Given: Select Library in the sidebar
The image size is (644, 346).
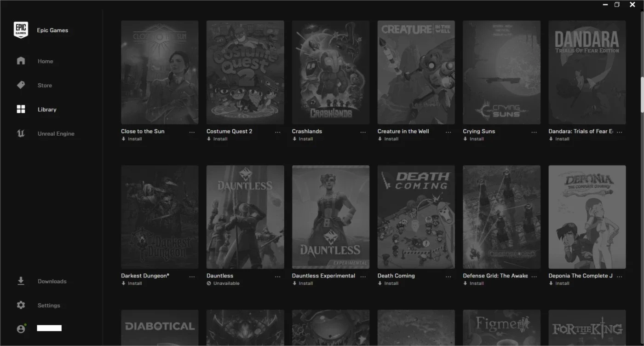Looking at the screenshot, I should coord(47,110).
